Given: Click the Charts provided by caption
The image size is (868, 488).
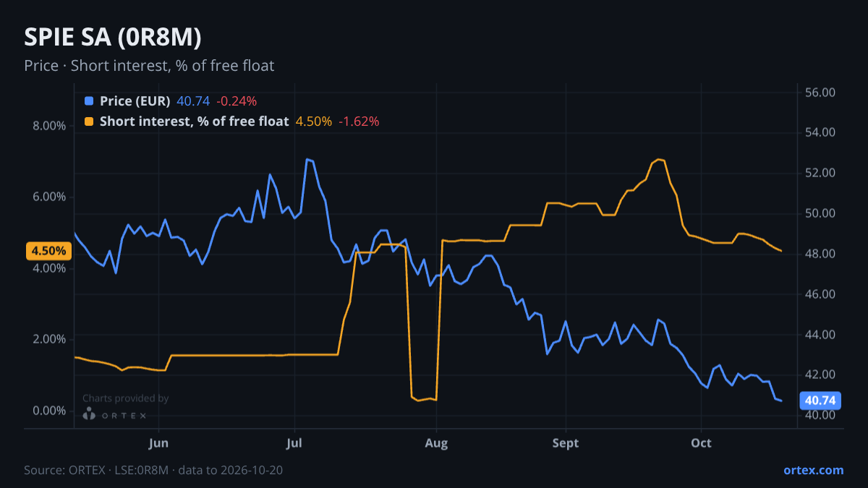Looking at the screenshot, I should [x=125, y=398].
